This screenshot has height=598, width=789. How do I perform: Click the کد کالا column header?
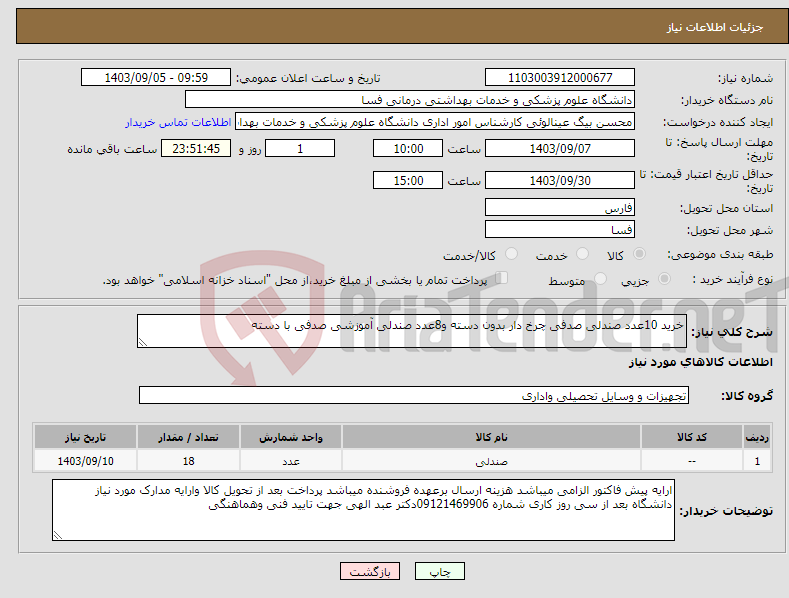pos(692,437)
